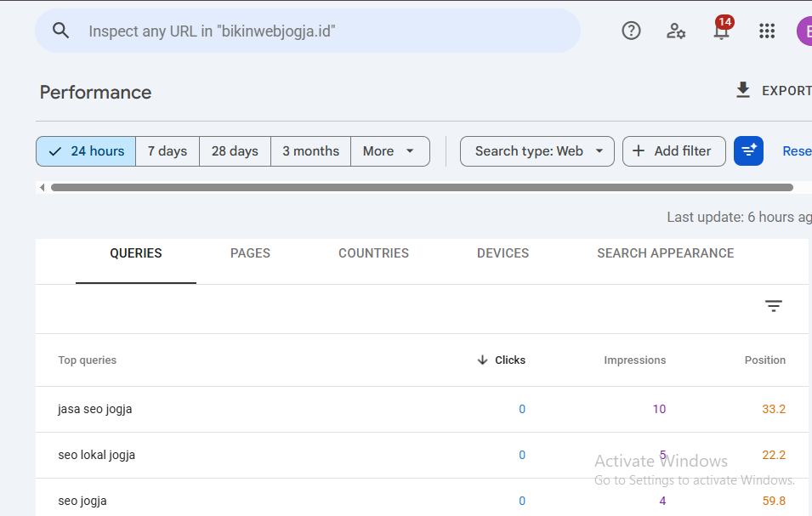This screenshot has width=812, height=516.
Task: Click position value 59.8
Action: [x=774, y=501]
